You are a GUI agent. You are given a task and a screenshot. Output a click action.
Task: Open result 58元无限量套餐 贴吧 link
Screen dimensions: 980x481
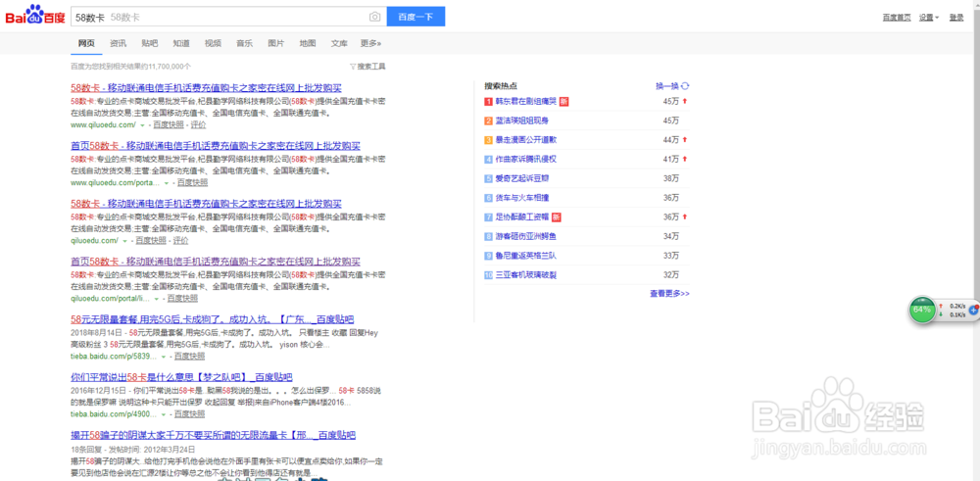(213, 319)
